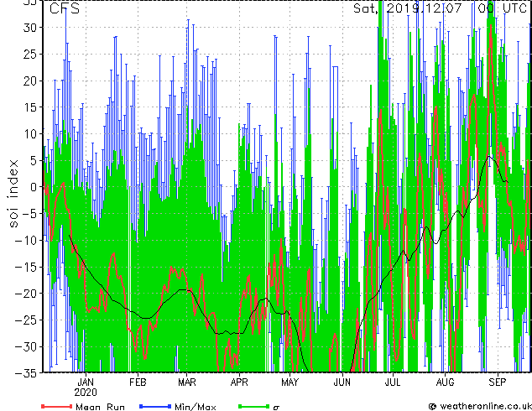Click the AUG month label
The width and height of the screenshot is (532, 411).
[445, 382]
